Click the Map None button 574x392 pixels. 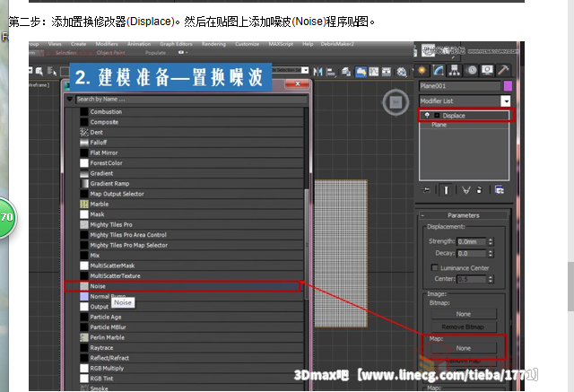click(x=464, y=348)
